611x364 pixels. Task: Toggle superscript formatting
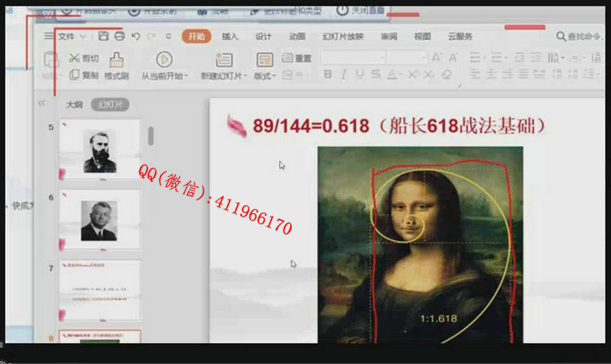[412, 74]
